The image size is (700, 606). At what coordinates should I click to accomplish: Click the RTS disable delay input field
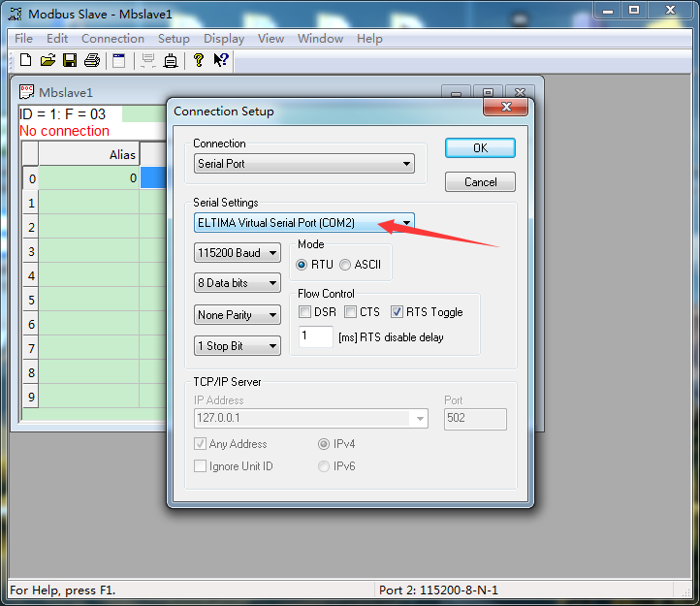click(316, 336)
